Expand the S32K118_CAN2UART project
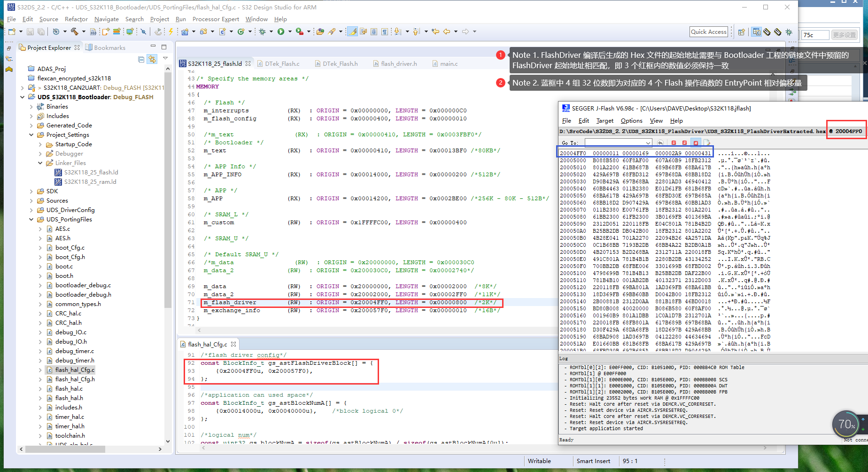This screenshot has width=868, height=472. click(x=22, y=88)
